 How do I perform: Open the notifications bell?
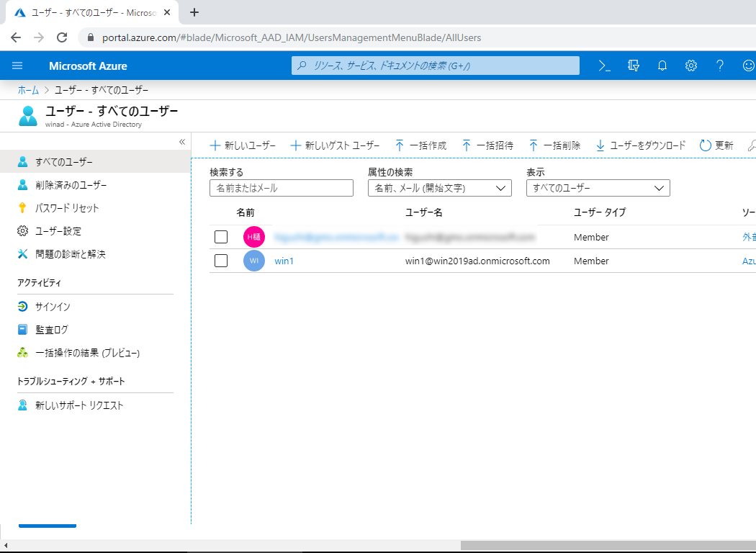click(x=662, y=66)
